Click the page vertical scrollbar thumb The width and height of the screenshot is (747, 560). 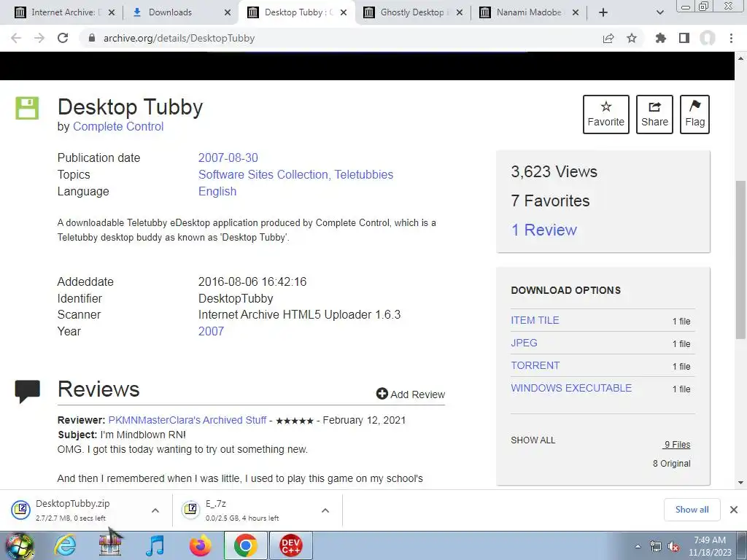(740, 260)
